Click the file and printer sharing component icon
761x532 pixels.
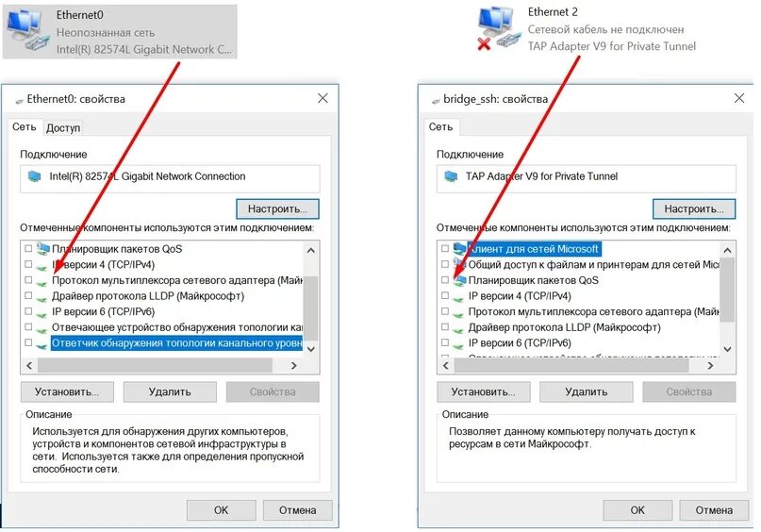coord(459,264)
